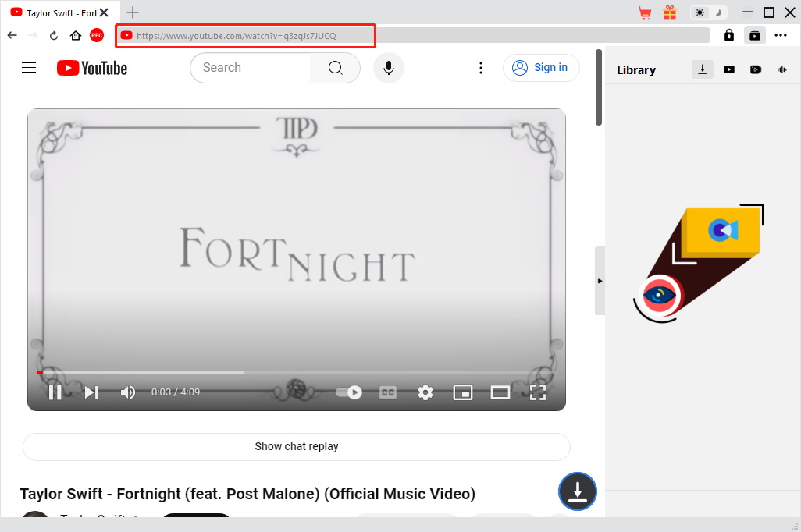
Task: Click the magnifier search button
Action: pyautogui.click(x=336, y=67)
